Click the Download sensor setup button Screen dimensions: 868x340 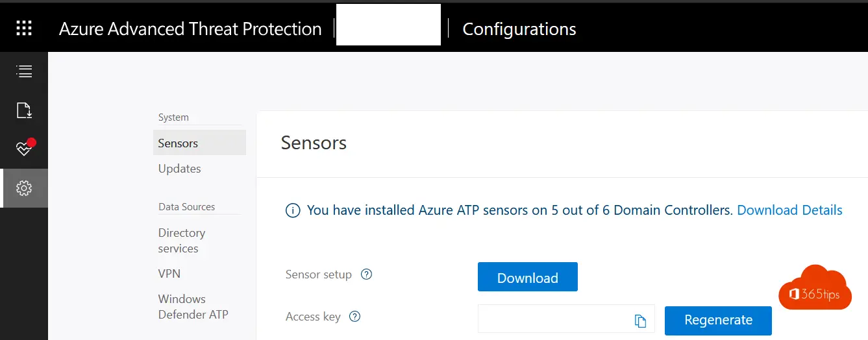pyautogui.click(x=528, y=277)
